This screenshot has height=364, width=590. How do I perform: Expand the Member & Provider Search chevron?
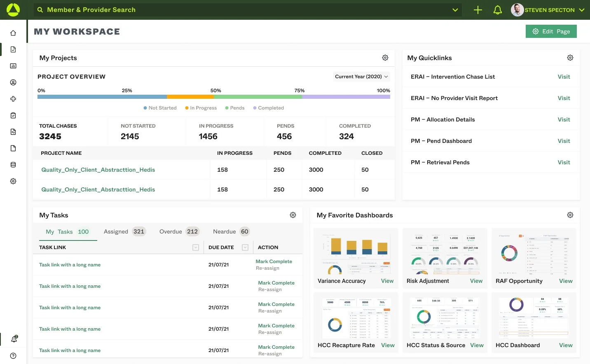(455, 10)
